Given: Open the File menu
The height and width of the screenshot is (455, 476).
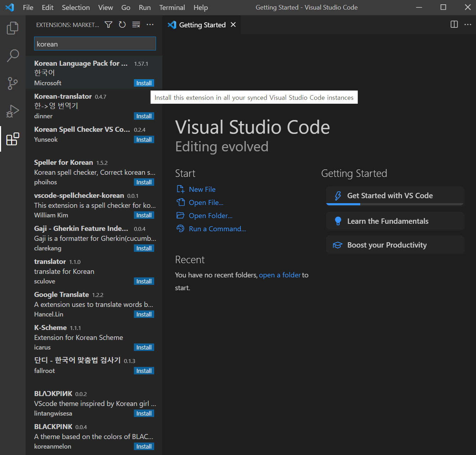Looking at the screenshot, I should tap(28, 7).
